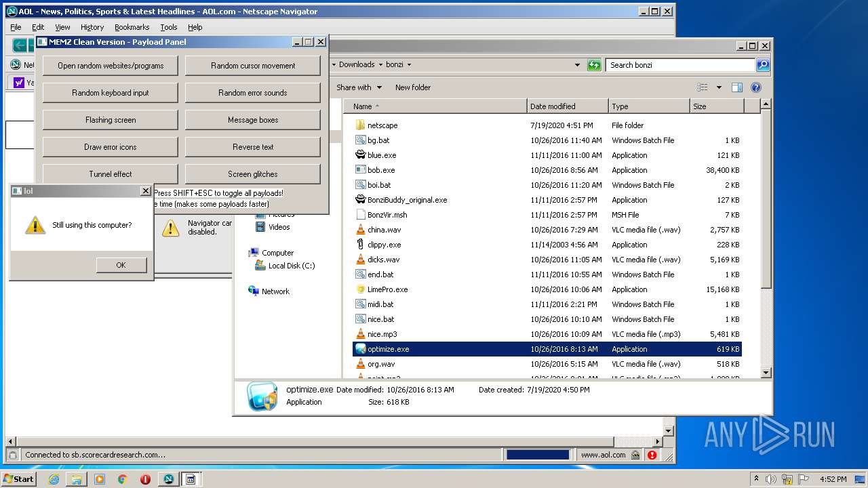This screenshot has height=488, width=868.
Task: Click the Netscape page loading progress bar
Action: coord(538,455)
